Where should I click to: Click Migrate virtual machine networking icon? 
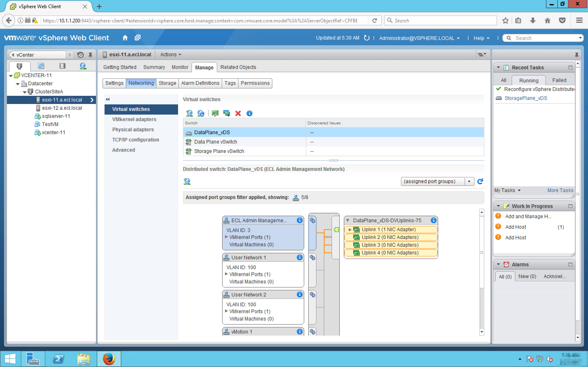[226, 113]
